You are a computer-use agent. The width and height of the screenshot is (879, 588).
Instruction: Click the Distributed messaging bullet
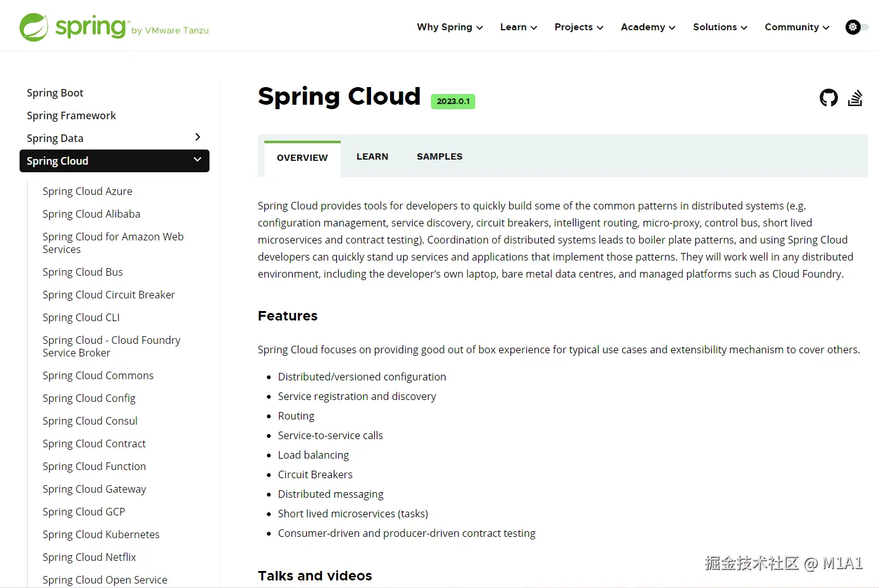click(331, 494)
